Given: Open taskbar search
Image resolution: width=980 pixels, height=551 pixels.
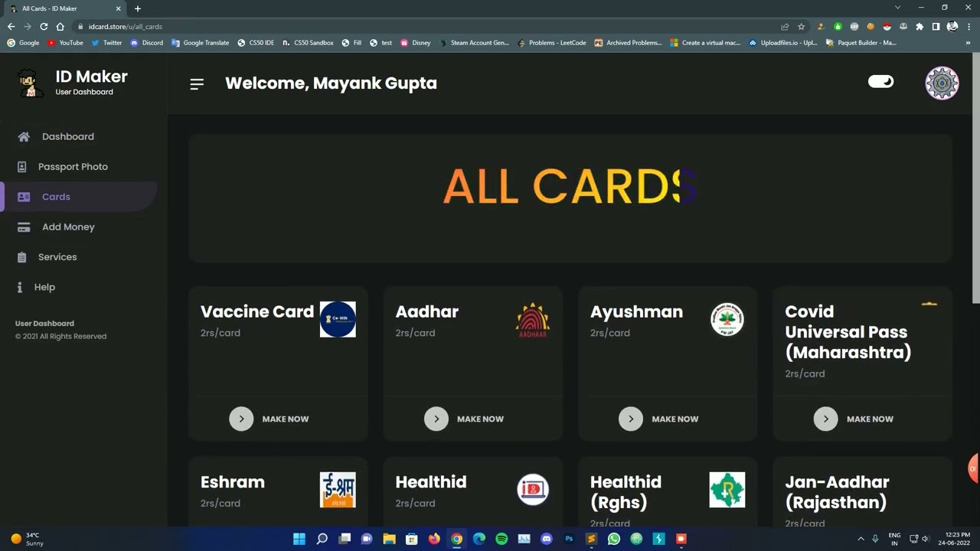Looking at the screenshot, I should coord(322,539).
